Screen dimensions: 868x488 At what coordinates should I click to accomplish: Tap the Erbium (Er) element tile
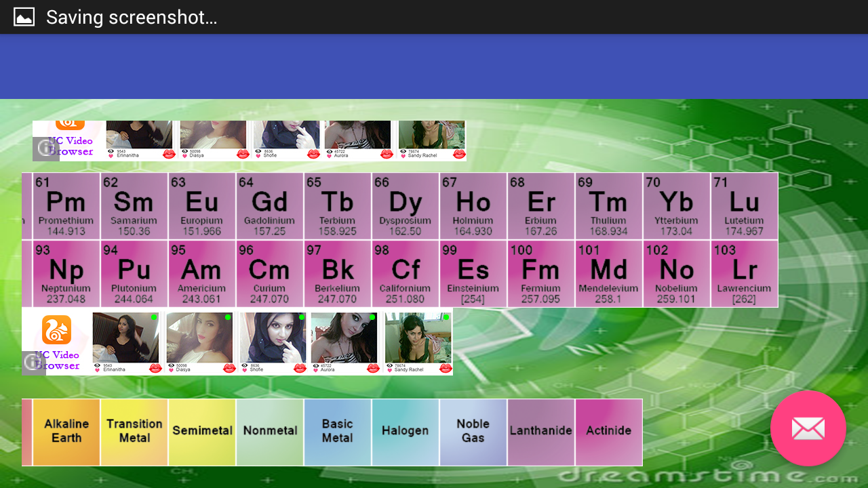point(541,206)
